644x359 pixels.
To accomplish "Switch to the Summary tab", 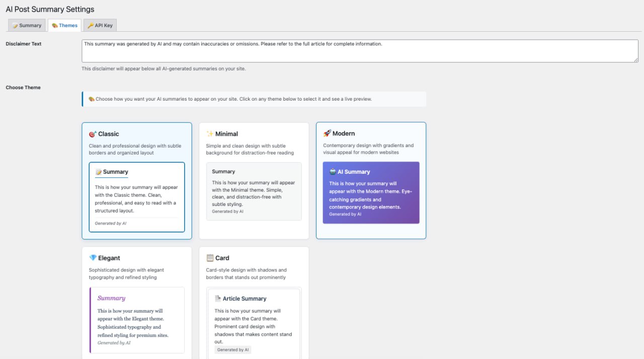I will click(x=27, y=25).
